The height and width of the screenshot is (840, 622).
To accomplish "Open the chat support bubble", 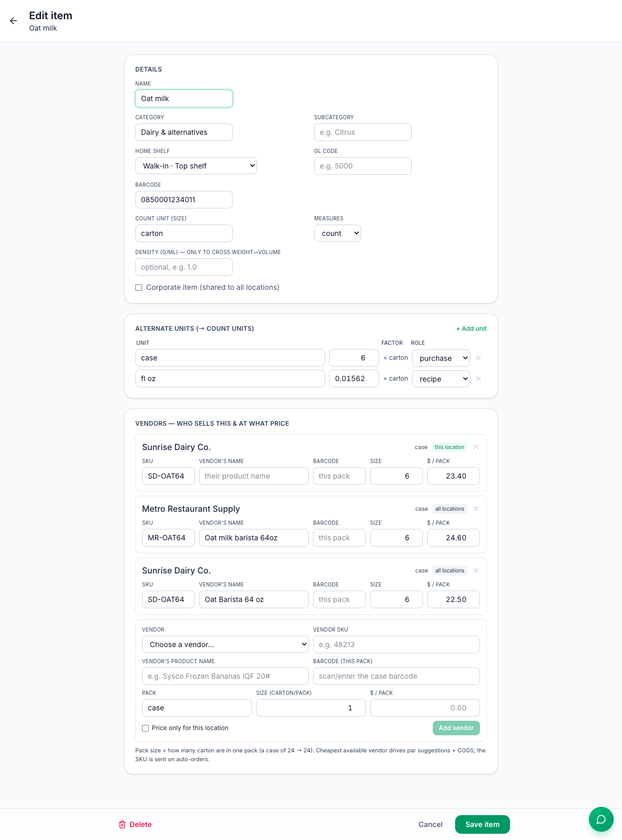I will point(601,819).
